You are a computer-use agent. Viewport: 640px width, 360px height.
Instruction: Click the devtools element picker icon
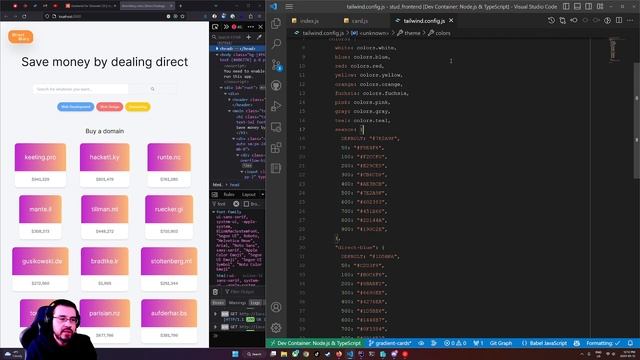[215, 27]
